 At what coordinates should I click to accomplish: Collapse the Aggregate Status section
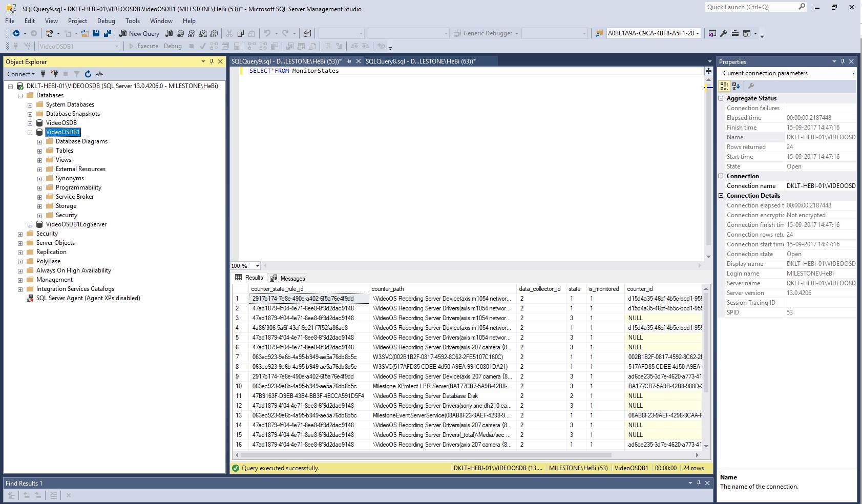coord(721,98)
